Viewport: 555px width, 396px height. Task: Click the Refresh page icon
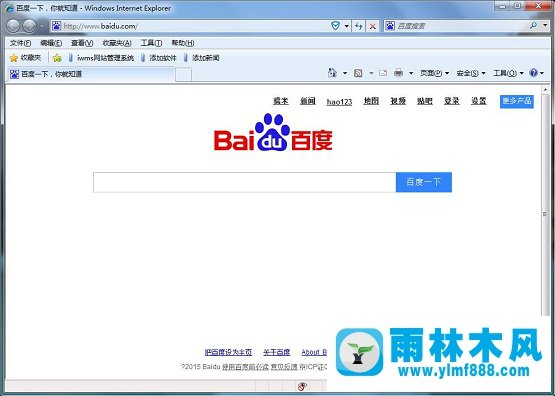tap(359, 26)
